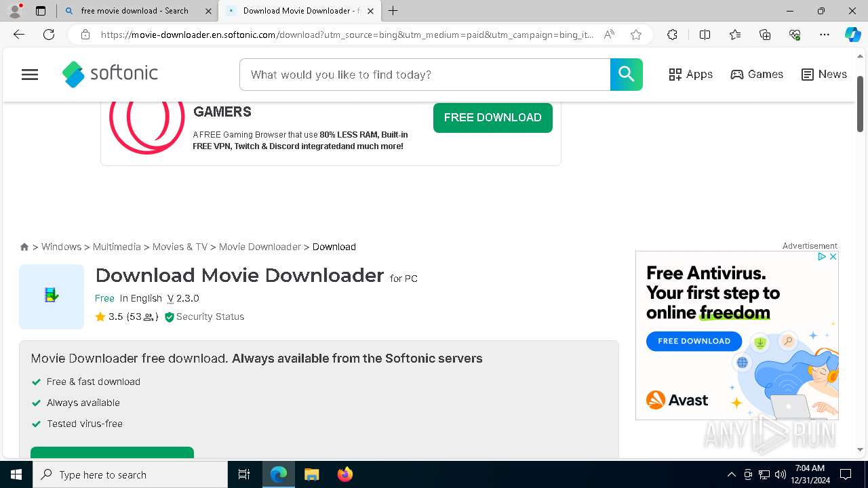
Task: Open Task View on the taskbar
Action: (244, 474)
